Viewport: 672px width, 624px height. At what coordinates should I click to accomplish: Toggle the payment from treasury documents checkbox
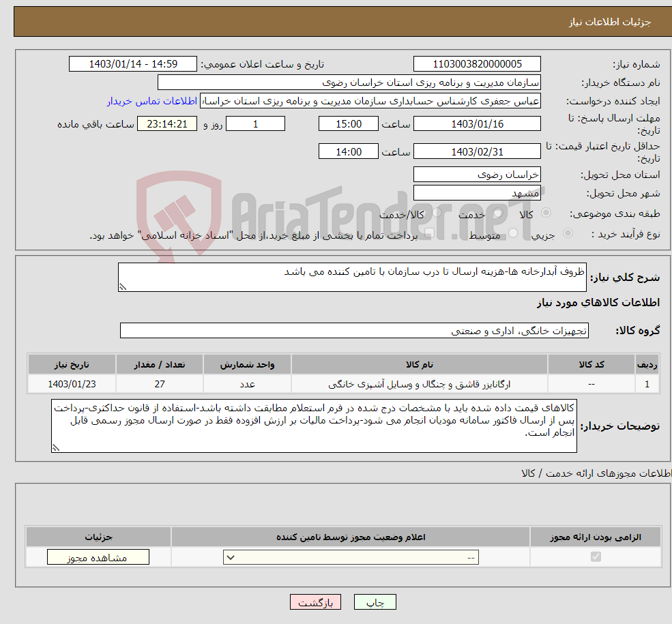pos(429,233)
